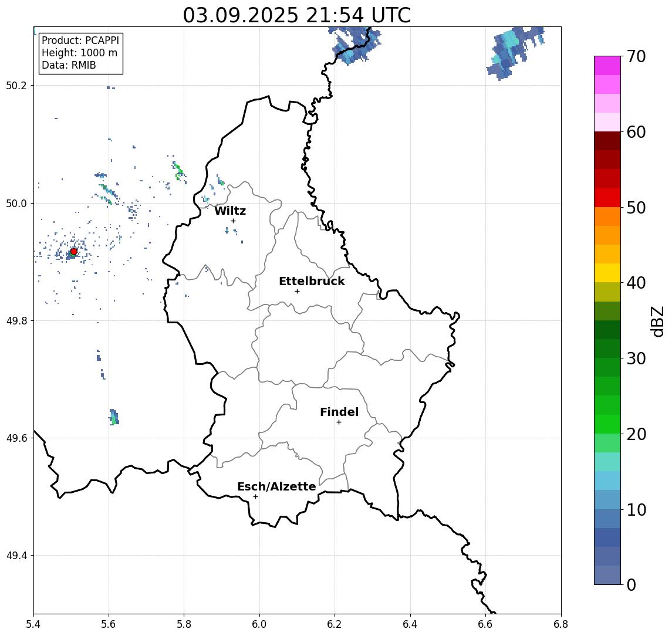Click the 50.2 latitude tick label
Image resolution: width=672 pixels, height=636 pixels.
(x=16, y=85)
